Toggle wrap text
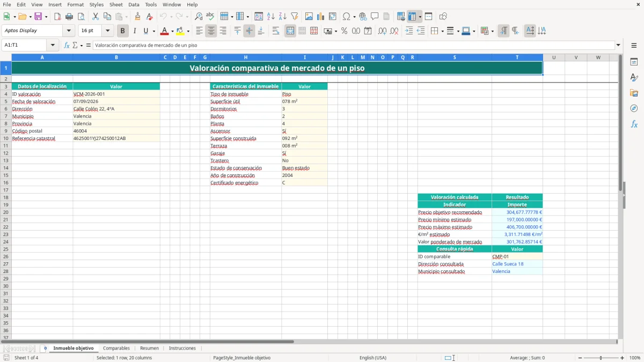The image size is (644, 362). pyautogui.click(x=276, y=31)
